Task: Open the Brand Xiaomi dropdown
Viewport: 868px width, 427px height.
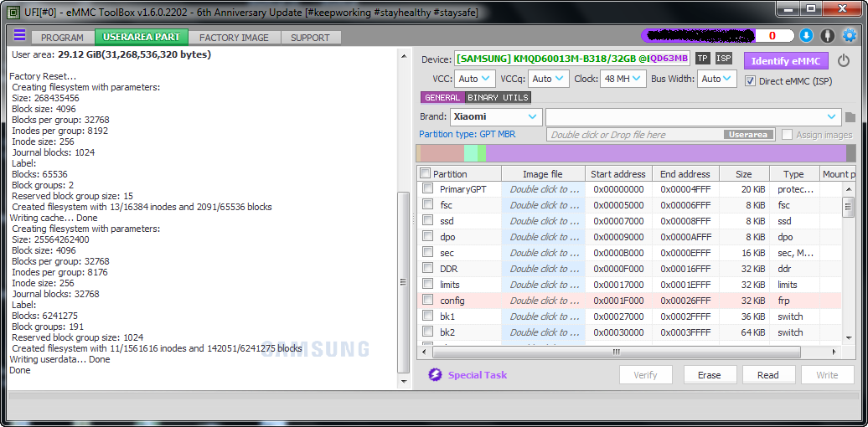Action: pos(496,116)
